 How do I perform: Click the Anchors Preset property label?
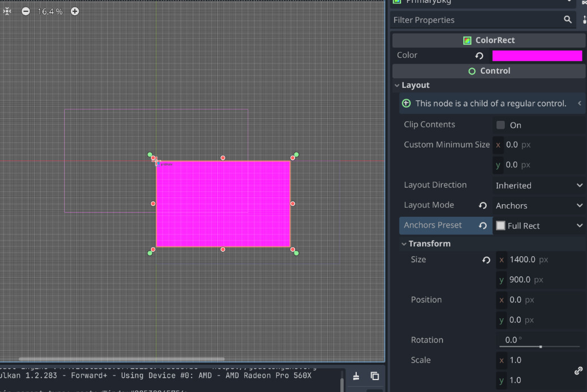click(x=432, y=225)
